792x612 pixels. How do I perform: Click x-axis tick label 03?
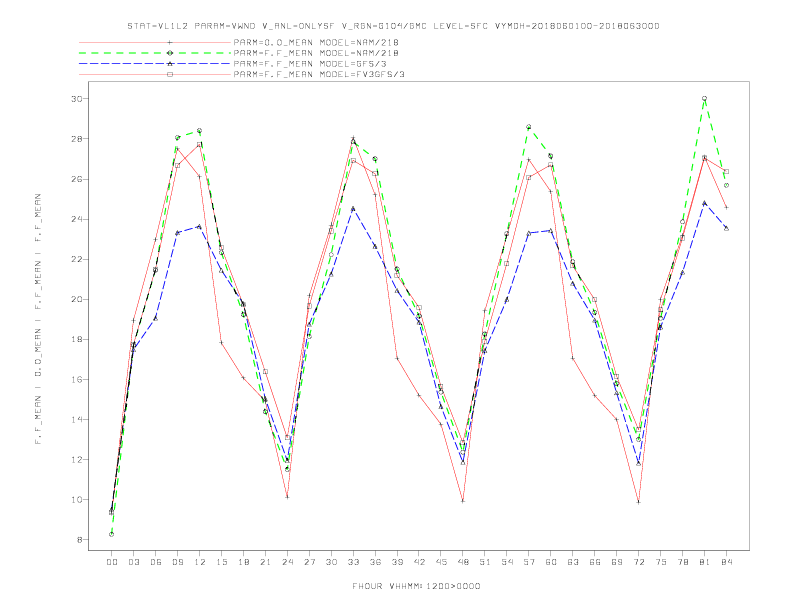click(133, 562)
